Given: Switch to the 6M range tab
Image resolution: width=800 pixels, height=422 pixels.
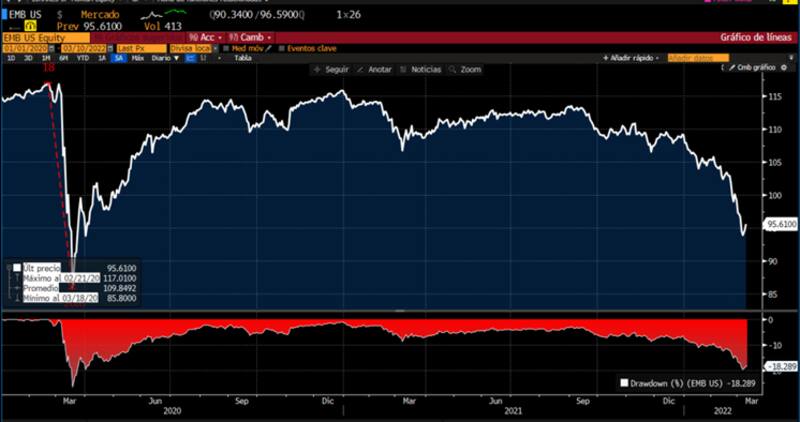Looking at the screenshot, I should point(62,58).
